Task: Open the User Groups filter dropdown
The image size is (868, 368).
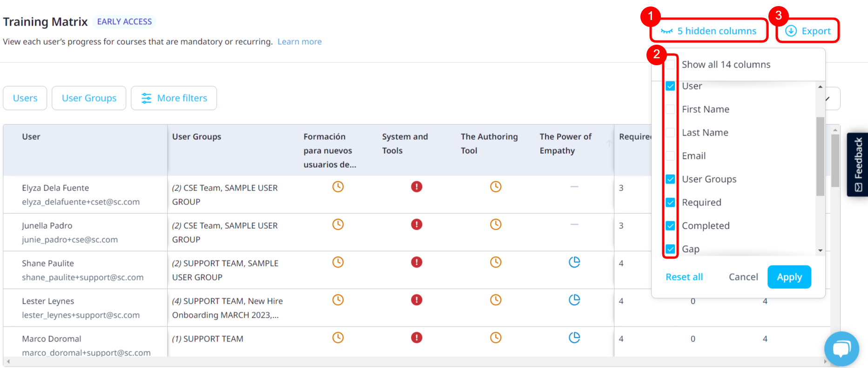Action: (89, 98)
